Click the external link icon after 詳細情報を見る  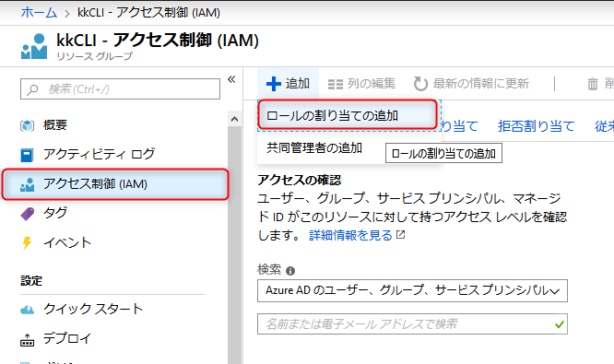401,234
